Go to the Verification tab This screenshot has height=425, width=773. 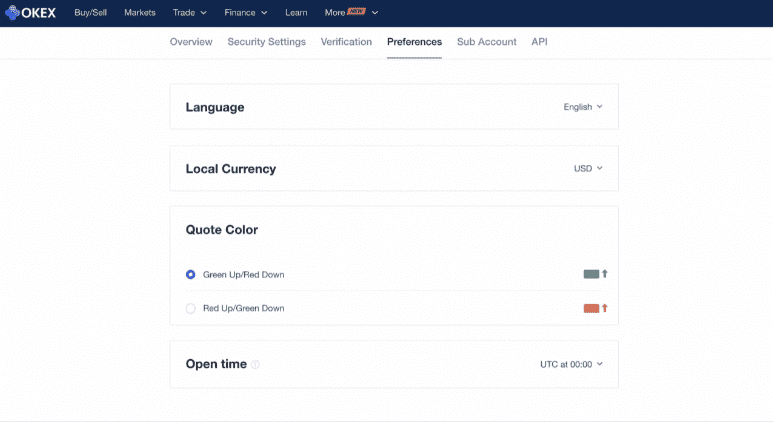[x=346, y=42]
